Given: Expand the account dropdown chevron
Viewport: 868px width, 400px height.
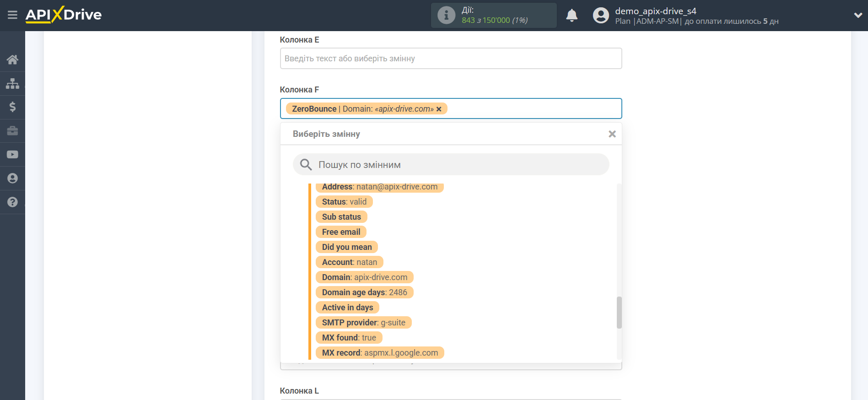Looking at the screenshot, I should click(x=858, y=16).
